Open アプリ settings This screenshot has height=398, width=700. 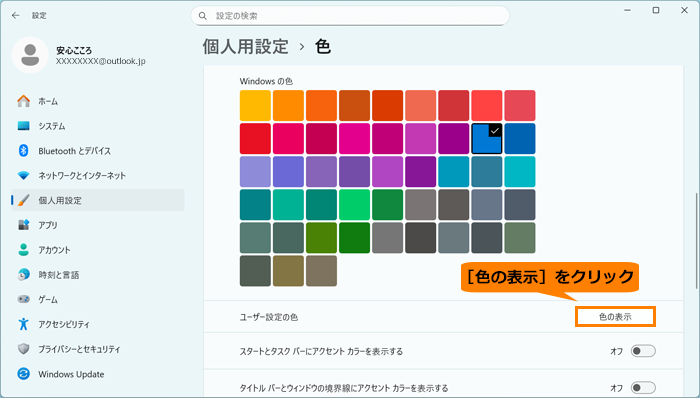pos(97,225)
